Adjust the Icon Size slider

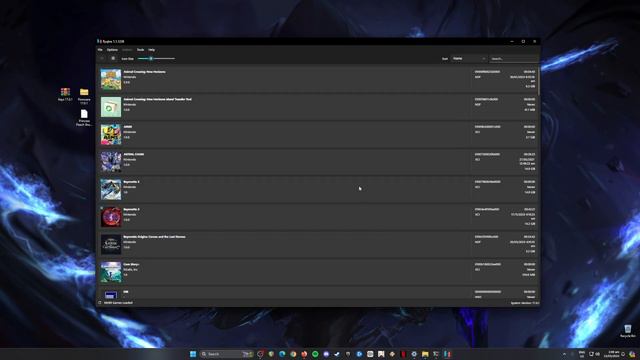(x=156, y=59)
